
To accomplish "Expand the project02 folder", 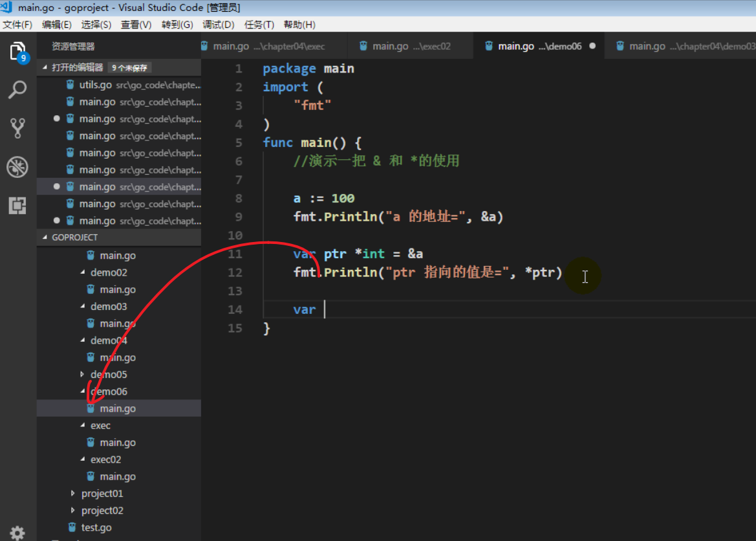I will tap(73, 511).
